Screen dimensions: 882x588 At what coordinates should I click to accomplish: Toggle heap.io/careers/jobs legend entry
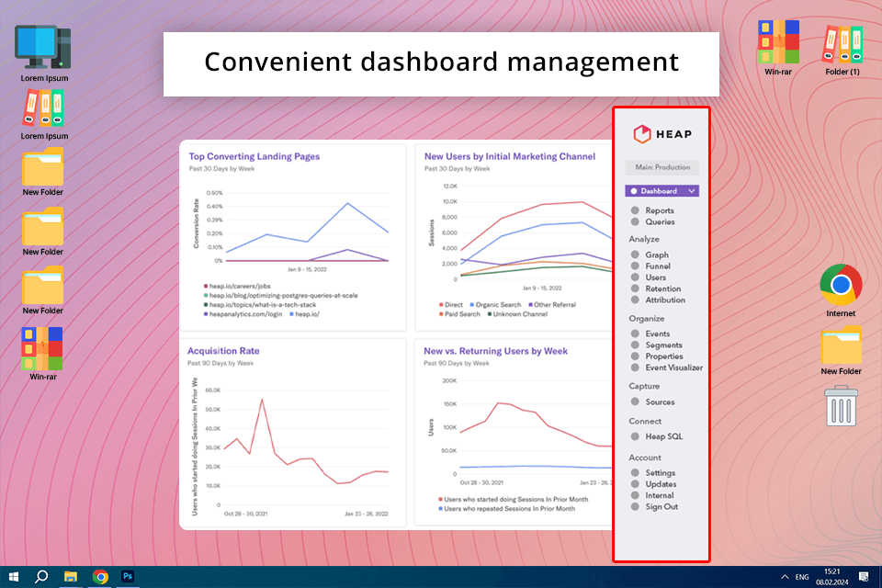pyautogui.click(x=237, y=286)
